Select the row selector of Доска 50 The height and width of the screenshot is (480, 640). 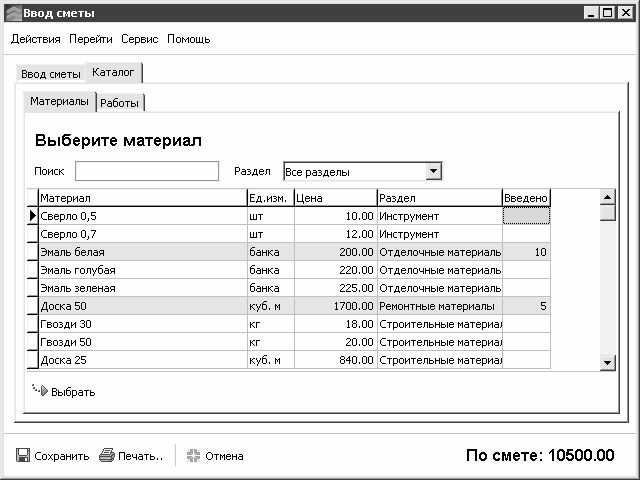(33, 306)
